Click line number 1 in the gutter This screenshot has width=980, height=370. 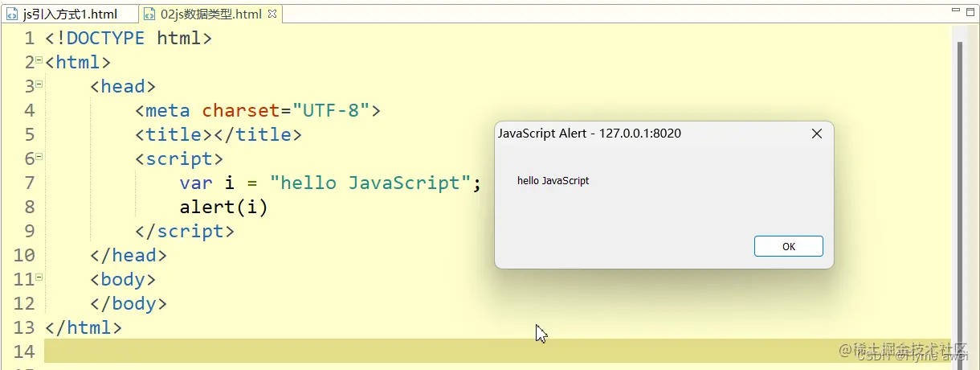30,38
